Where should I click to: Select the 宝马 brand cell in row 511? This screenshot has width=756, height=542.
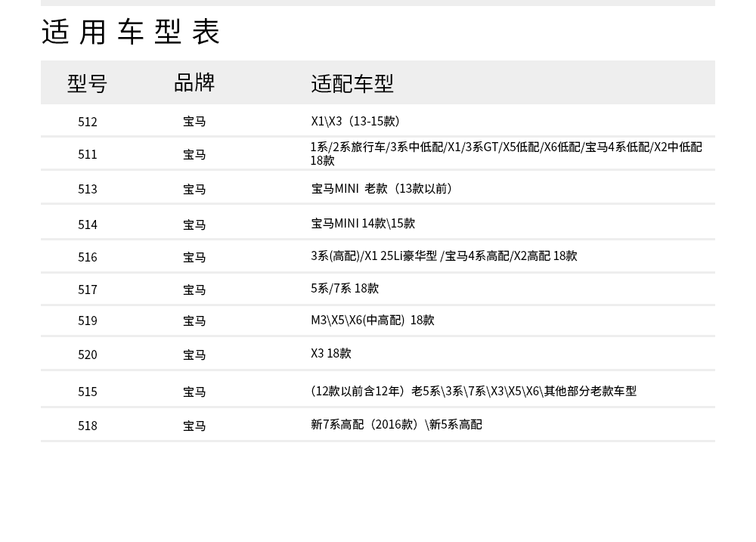pyautogui.click(x=194, y=155)
